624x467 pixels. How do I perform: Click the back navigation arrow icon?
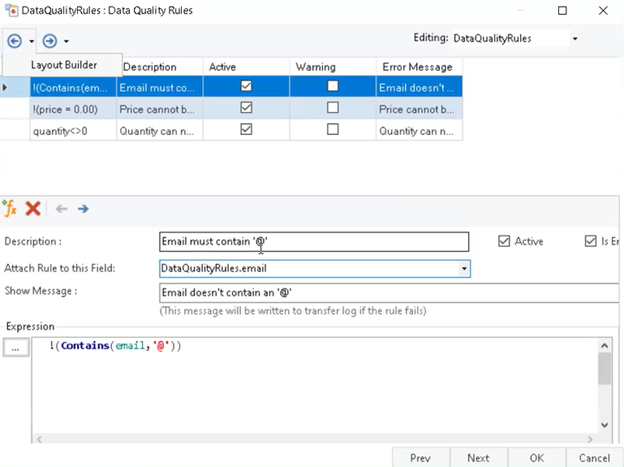14,41
